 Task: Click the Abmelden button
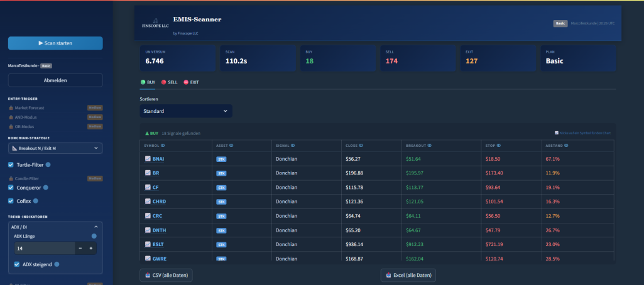coord(55,80)
